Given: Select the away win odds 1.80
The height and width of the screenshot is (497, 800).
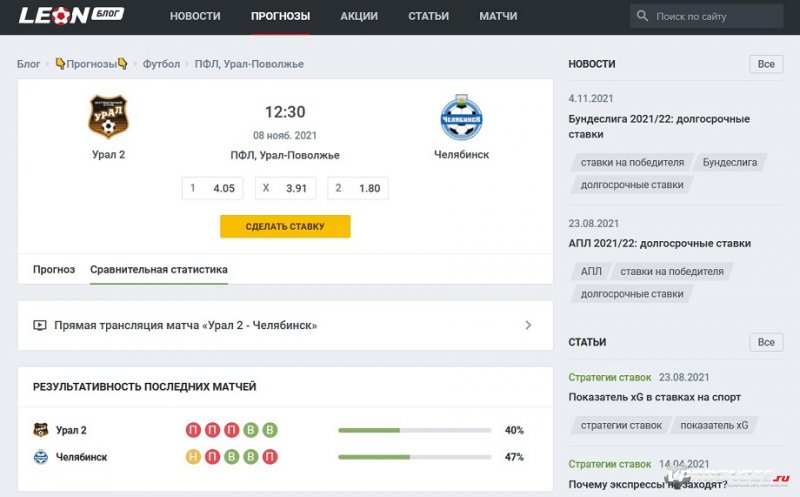Looking at the screenshot, I should tap(358, 188).
